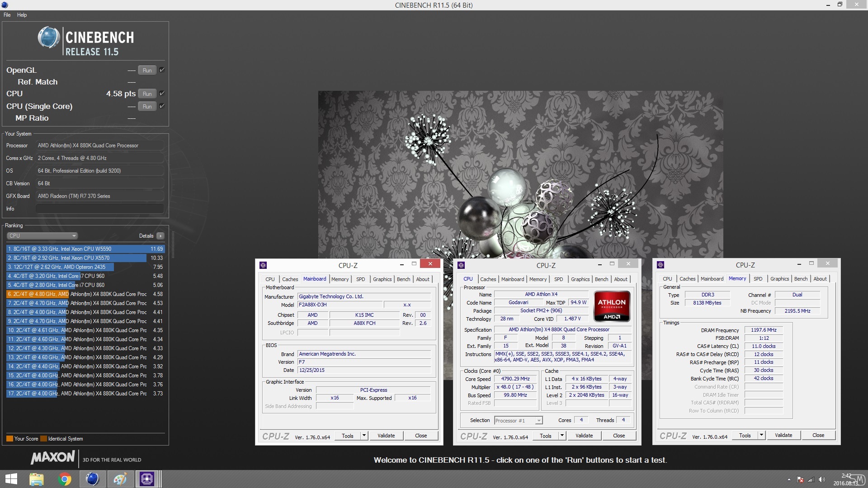The image size is (868, 488).
Task: Select ranking row Xeon CPU X5570
Action: (85, 258)
